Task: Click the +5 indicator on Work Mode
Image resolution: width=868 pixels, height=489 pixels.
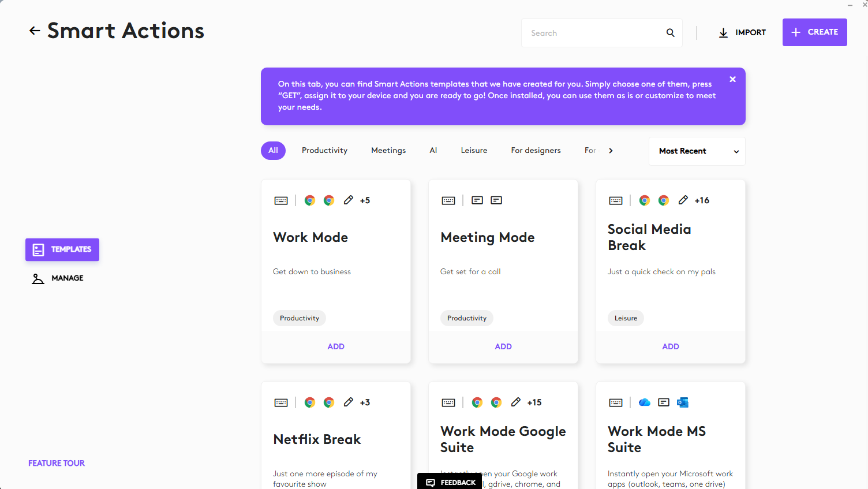Action: point(365,200)
